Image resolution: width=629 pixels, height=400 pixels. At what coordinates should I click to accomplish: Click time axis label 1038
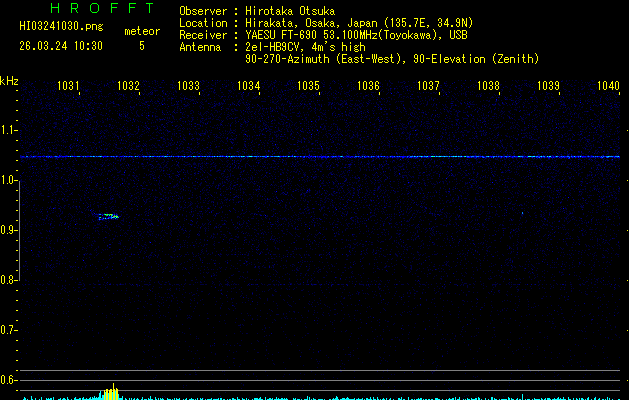click(488, 85)
